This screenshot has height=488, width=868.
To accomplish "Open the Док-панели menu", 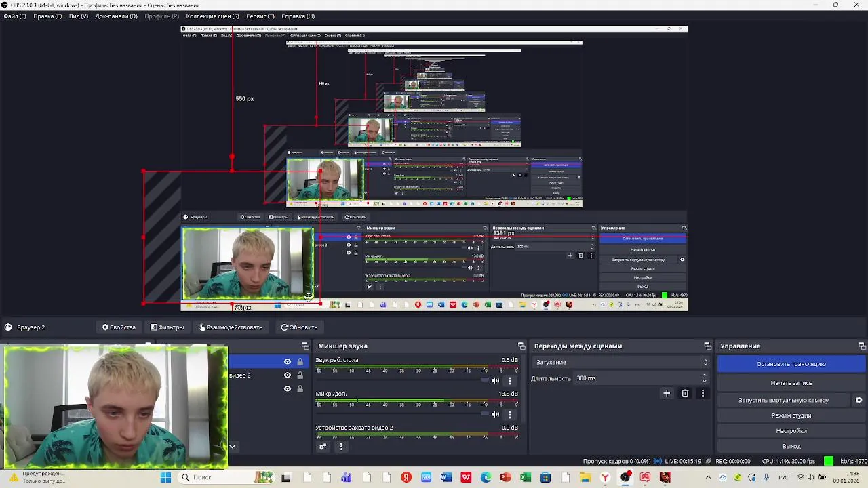I will point(116,16).
